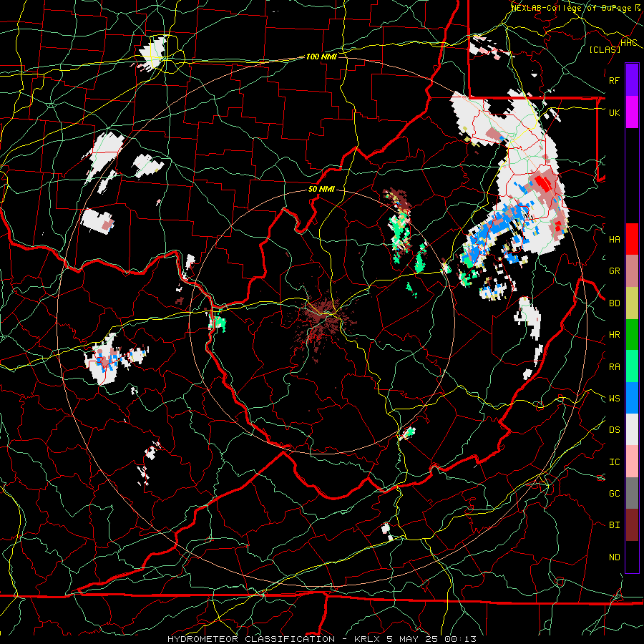
Task: Click the '100 NMI' range ring label
Action: click(321, 57)
